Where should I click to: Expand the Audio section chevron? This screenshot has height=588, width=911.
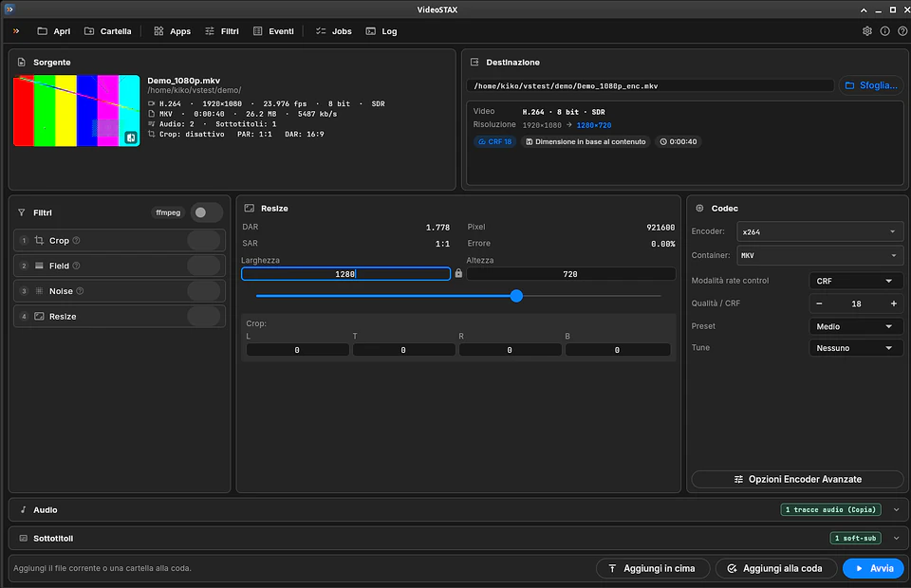click(x=897, y=509)
